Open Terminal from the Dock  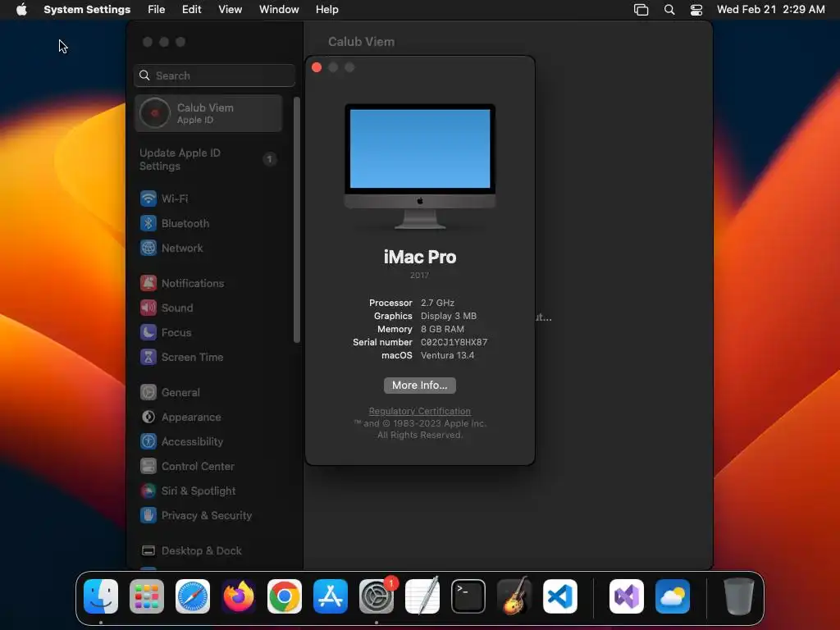(468, 596)
